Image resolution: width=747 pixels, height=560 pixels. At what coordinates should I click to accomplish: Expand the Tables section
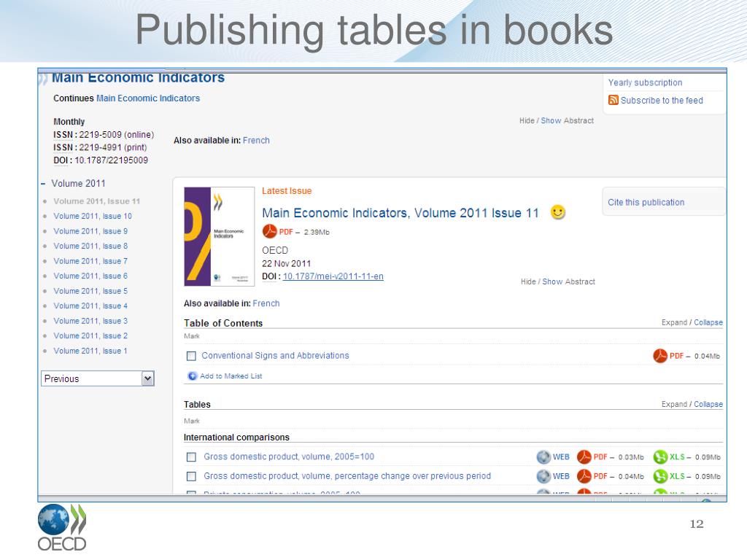pos(674,404)
